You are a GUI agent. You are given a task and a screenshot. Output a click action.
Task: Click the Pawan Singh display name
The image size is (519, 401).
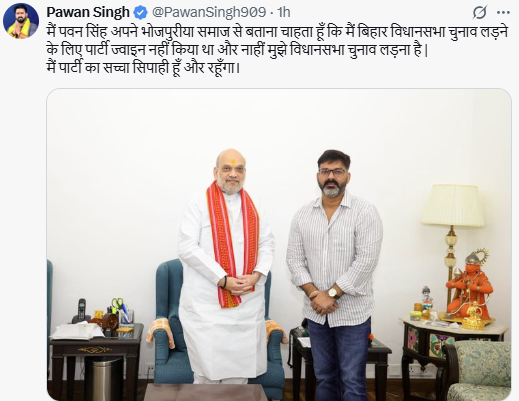(88, 12)
